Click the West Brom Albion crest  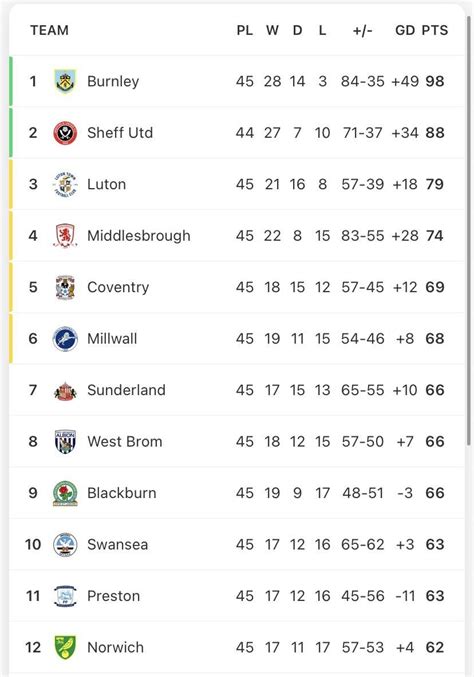click(x=65, y=441)
